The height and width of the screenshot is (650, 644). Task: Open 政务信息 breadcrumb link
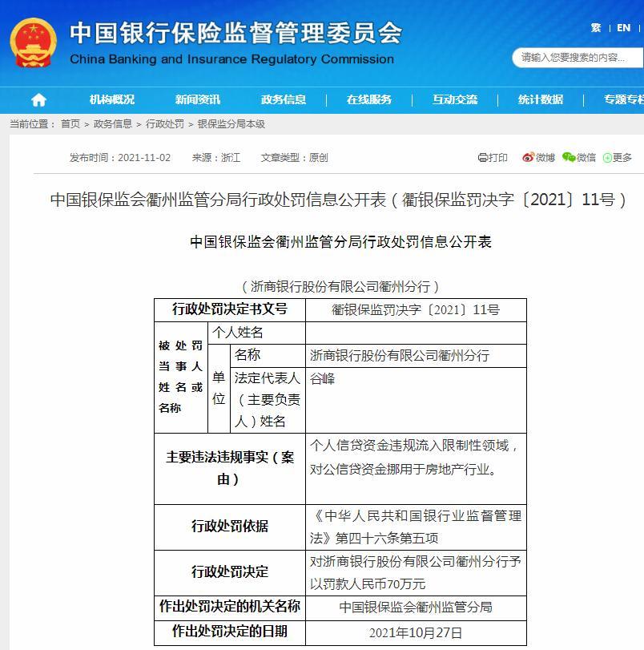pyautogui.click(x=113, y=124)
